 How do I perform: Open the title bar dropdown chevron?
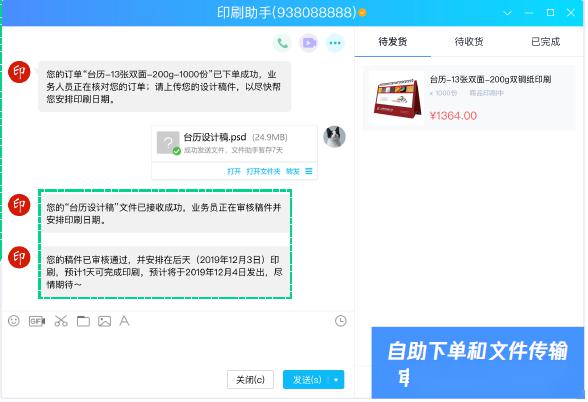tap(507, 13)
